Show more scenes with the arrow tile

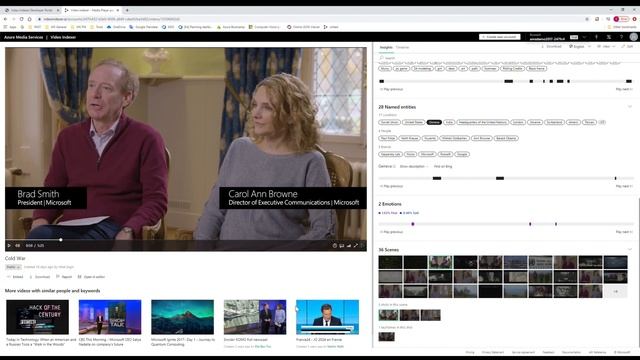click(616, 291)
